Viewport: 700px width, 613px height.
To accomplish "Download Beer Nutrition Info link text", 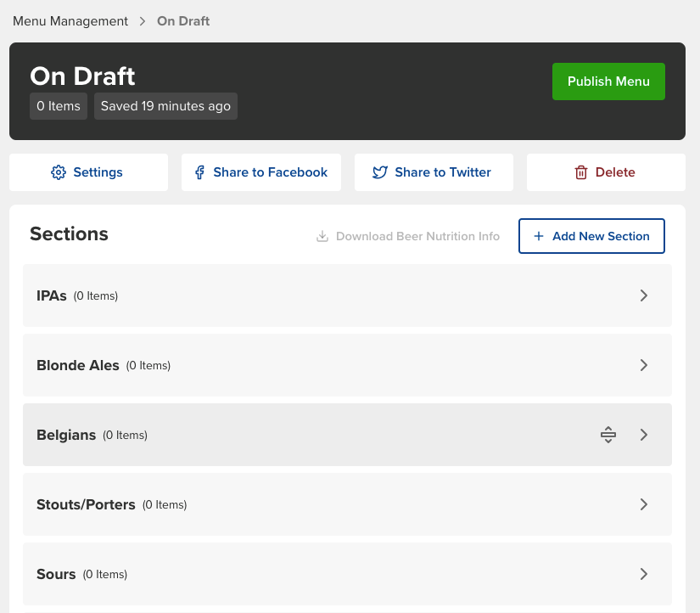I will (x=417, y=236).
